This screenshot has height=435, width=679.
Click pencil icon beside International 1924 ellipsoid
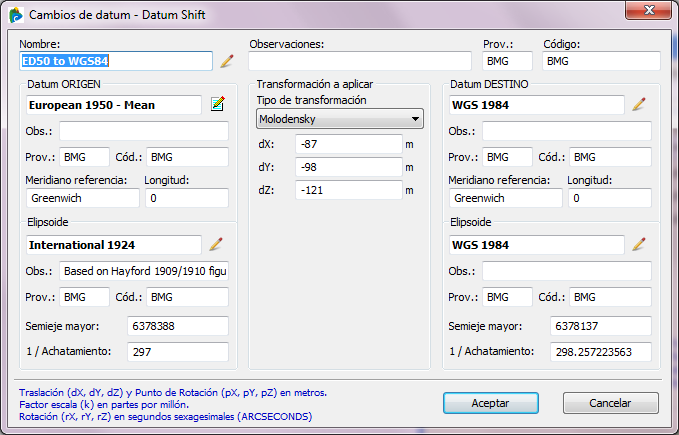215,244
